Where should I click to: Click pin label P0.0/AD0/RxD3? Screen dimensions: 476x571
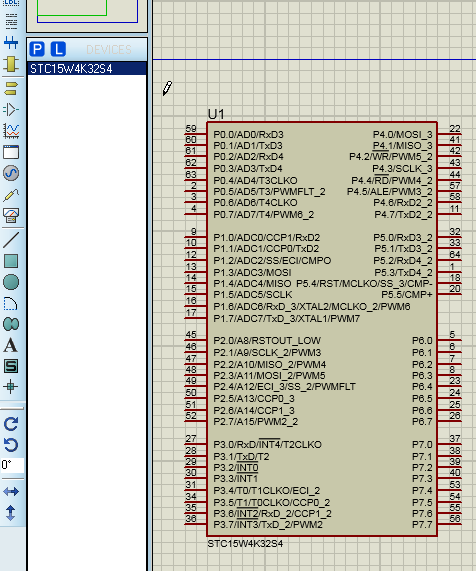(248, 135)
